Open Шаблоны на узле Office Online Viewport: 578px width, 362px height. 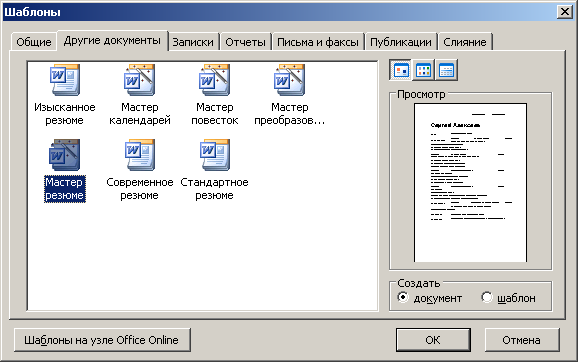point(102,340)
